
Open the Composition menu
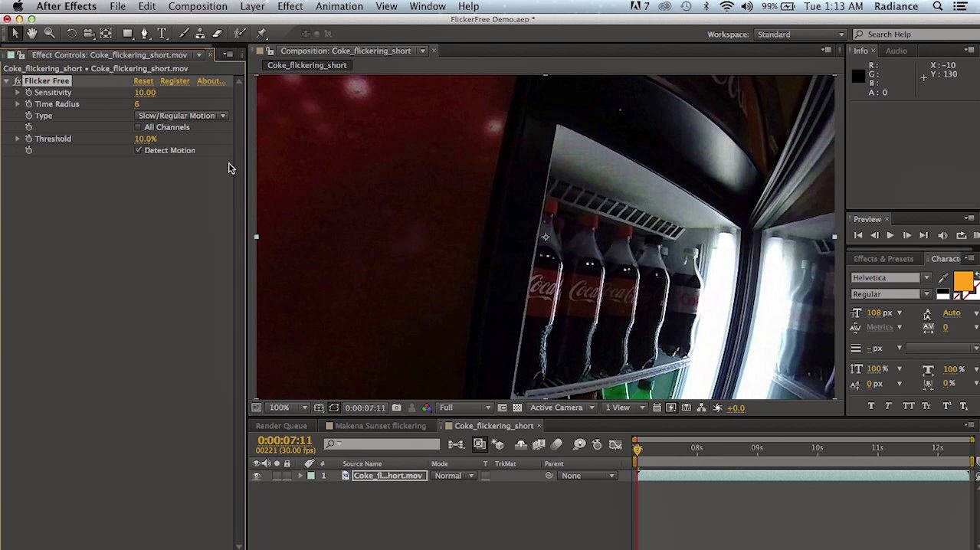coord(197,6)
